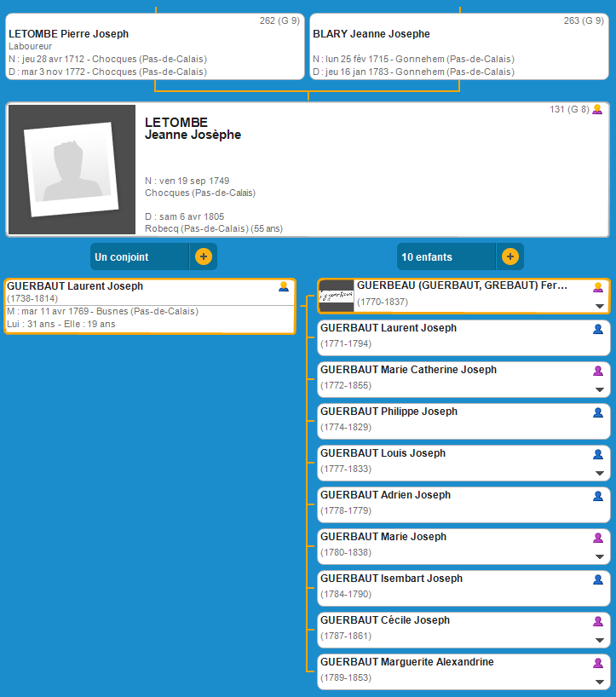Click person icon on Laurent Joseph spouse card
Screen dimensions: 616x697
284,287
